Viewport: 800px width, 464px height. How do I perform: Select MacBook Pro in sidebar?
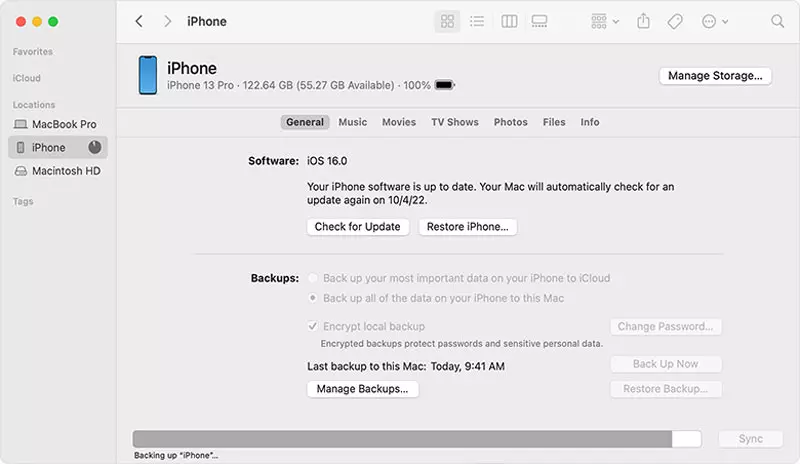(58, 124)
